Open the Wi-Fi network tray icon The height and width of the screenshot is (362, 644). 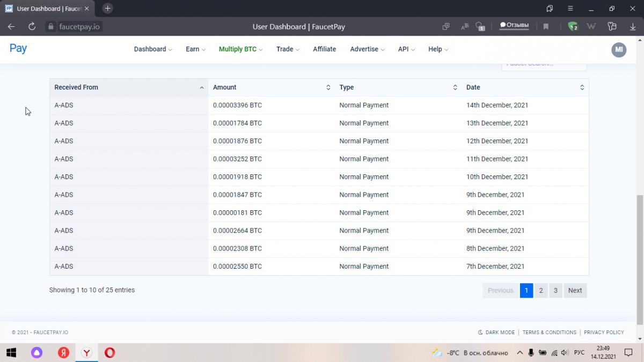point(554,353)
